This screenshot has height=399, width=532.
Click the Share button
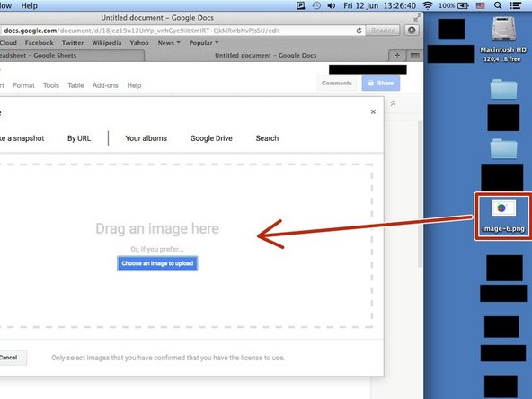[381, 83]
